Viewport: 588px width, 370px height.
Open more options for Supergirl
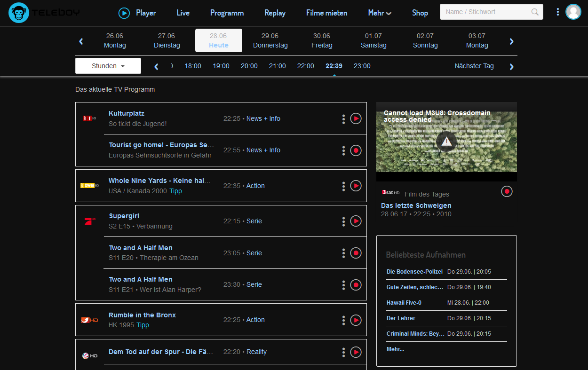tap(344, 221)
